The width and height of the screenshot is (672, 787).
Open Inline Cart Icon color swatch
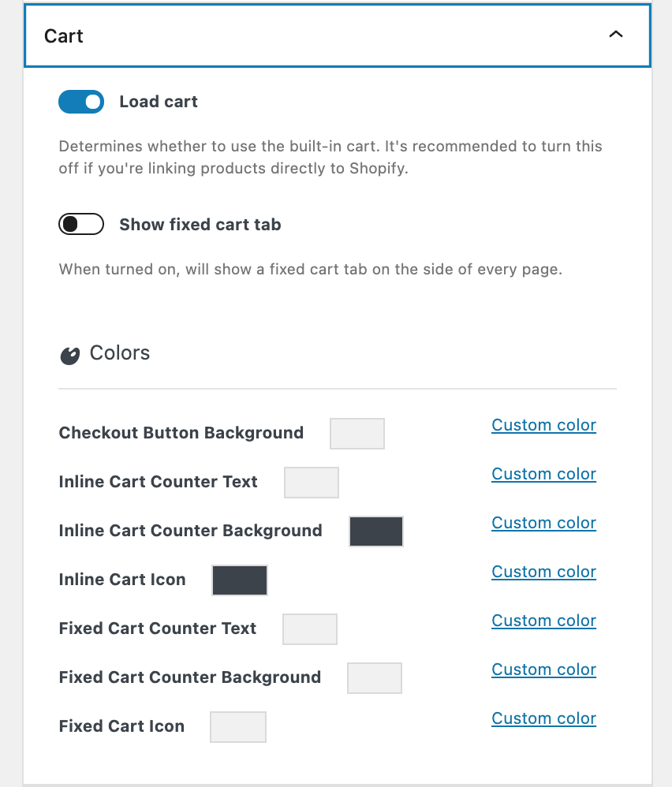click(240, 580)
